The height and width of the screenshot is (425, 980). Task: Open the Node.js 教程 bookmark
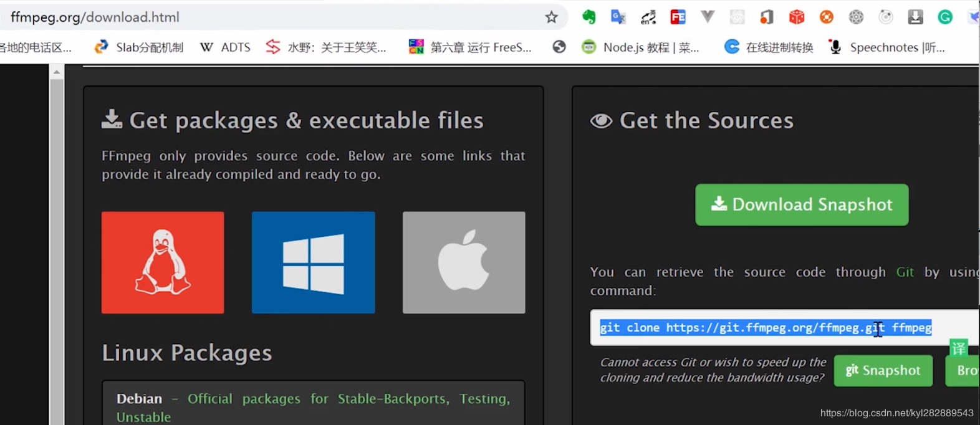coord(640,47)
